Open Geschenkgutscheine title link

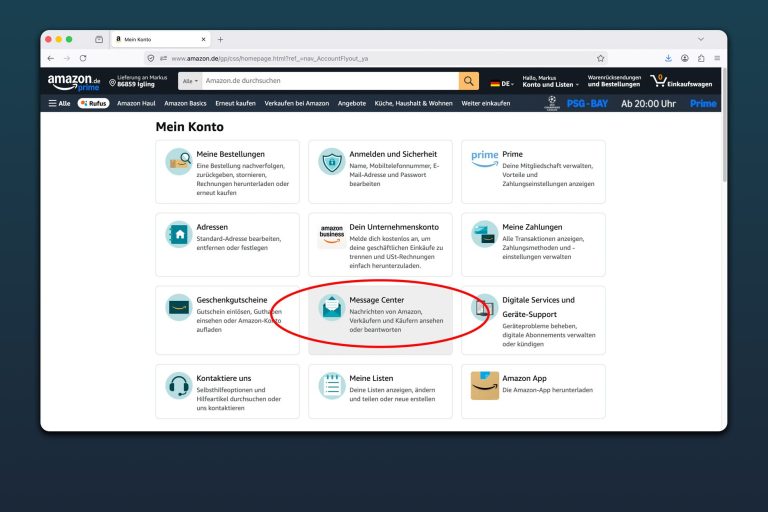click(232, 300)
